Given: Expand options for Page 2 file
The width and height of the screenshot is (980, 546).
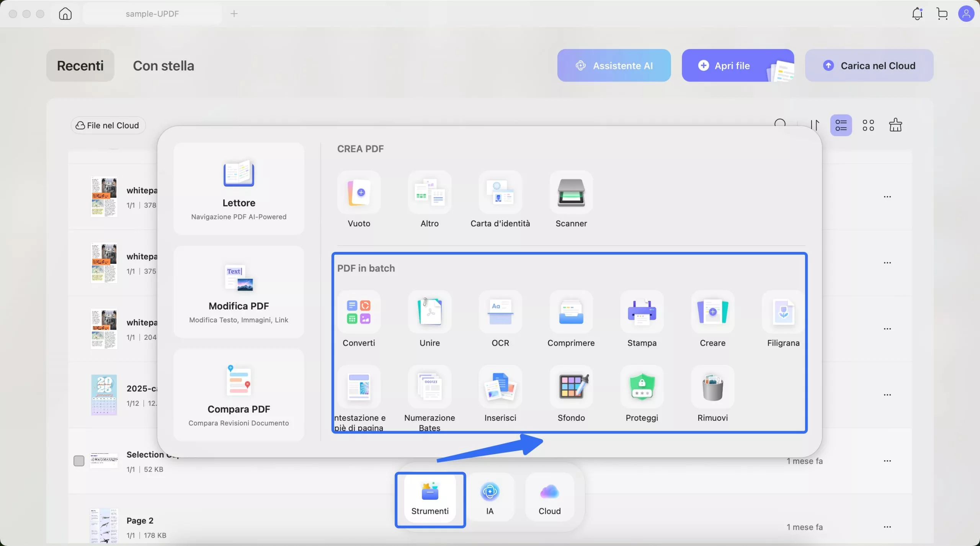Looking at the screenshot, I should click(887, 527).
